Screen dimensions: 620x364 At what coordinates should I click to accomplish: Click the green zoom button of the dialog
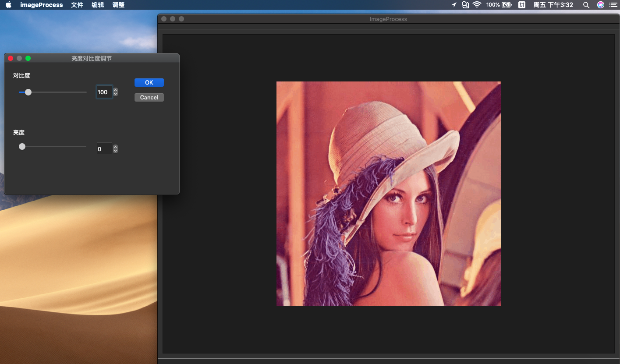tap(28, 58)
